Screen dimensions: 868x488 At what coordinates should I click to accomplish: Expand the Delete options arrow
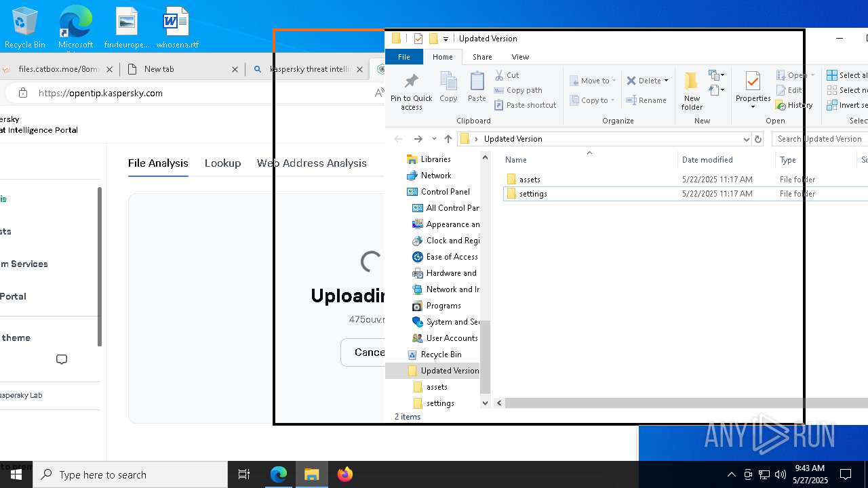coord(666,81)
